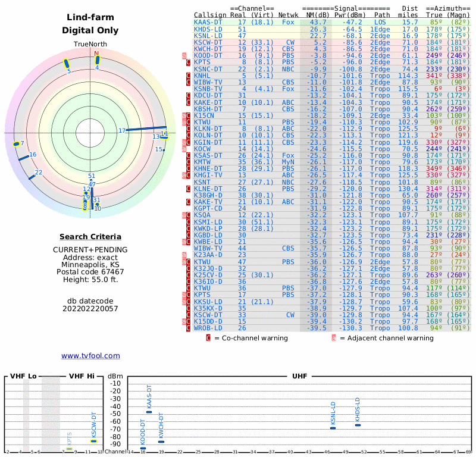The image size is (476, 457).
Task: Open the KBSH-DT callsign link
Action: [x=208, y=109]
